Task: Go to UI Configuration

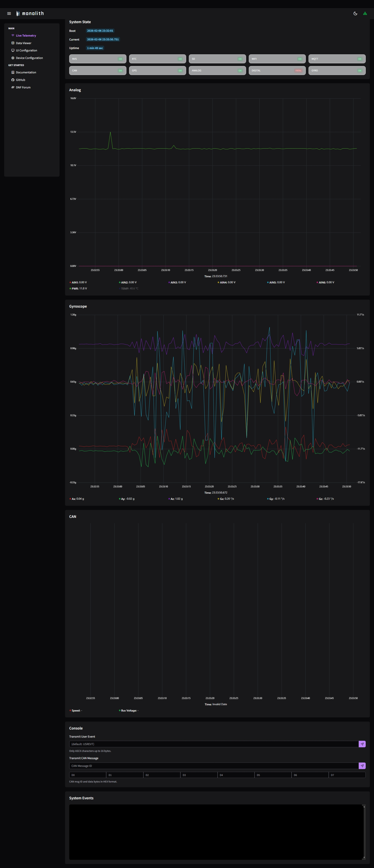Action: tap(26, 51)
